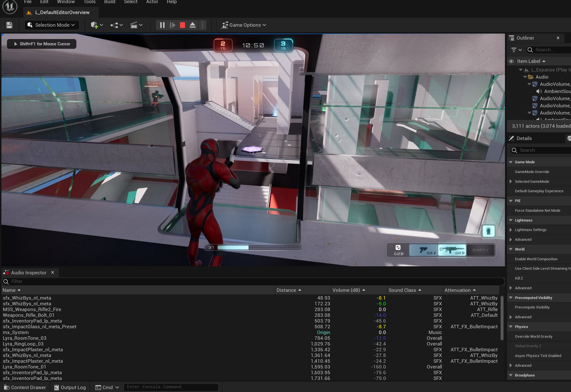This screenshot has height=392, width=571.
Task: Click the pistol weapon slot in HUD
Action: coord(423,250)
